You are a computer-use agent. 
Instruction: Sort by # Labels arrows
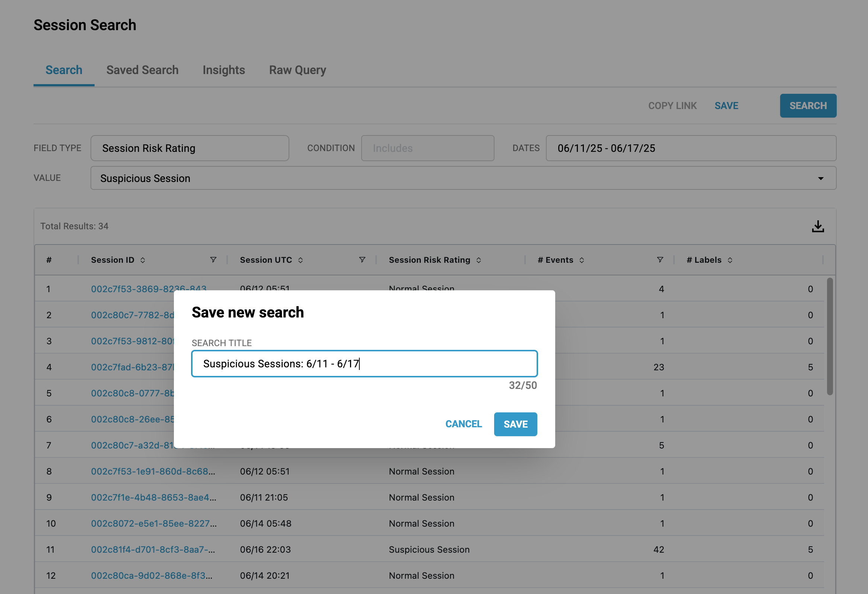click(x=730, y=260)
